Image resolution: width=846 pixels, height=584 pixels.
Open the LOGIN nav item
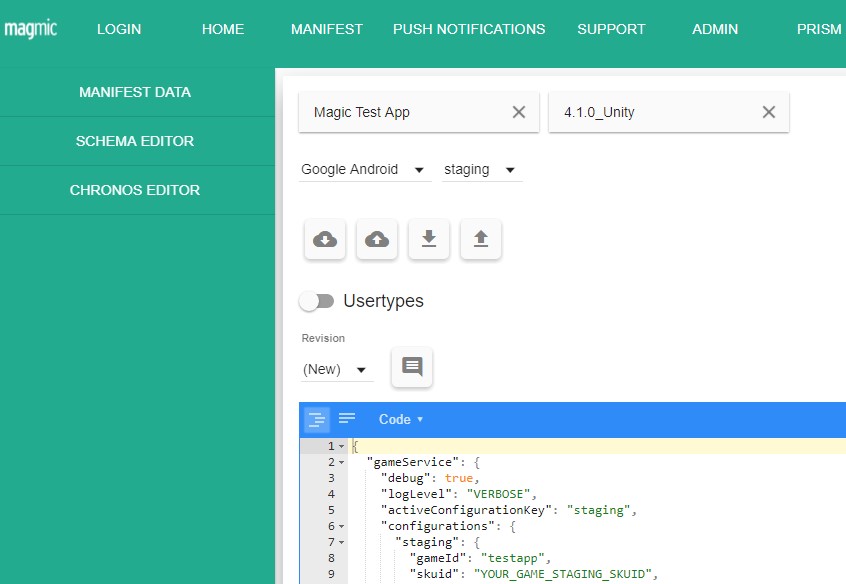pyautogui.click(x=119, y=29)
